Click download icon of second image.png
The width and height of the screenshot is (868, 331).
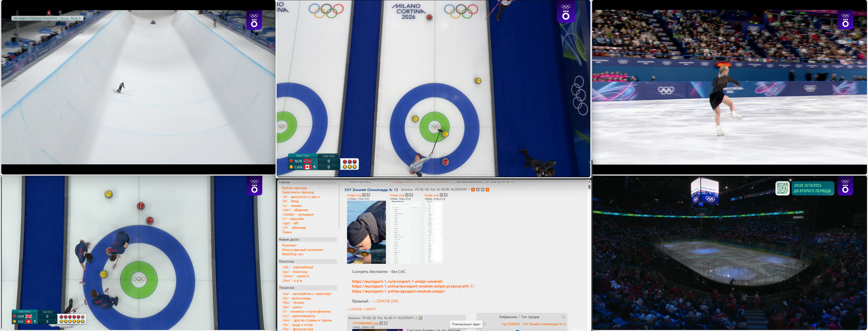[411, 195]
